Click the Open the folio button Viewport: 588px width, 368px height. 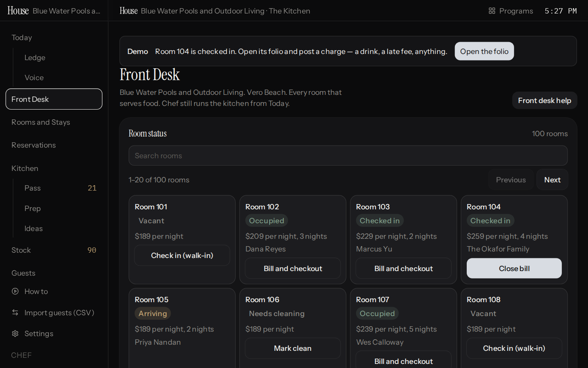coord(484,51)
